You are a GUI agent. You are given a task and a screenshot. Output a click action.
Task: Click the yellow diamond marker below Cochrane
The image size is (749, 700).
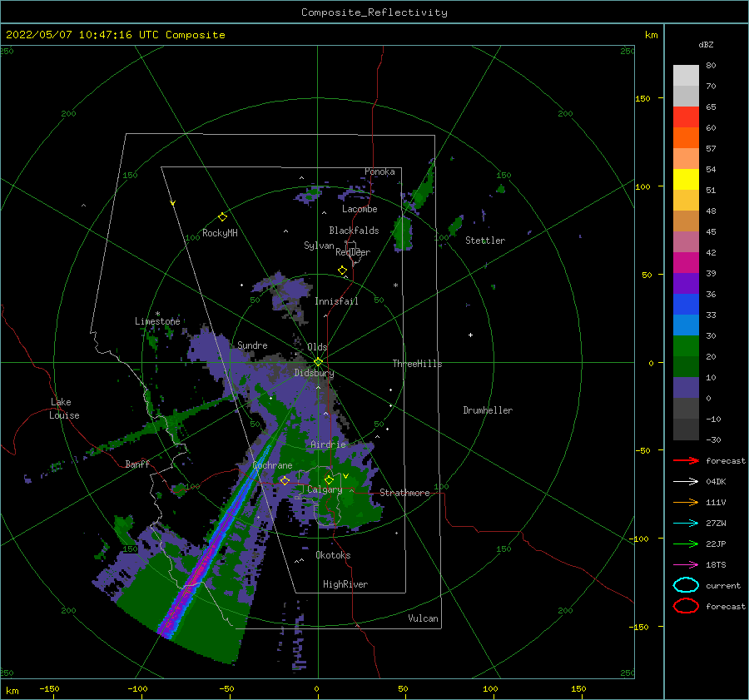point(285,480)
